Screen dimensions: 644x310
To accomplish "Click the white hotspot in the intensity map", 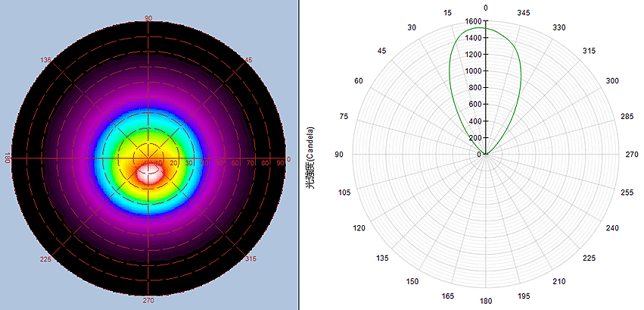I will pyautogui.click(x=150, y=172).
